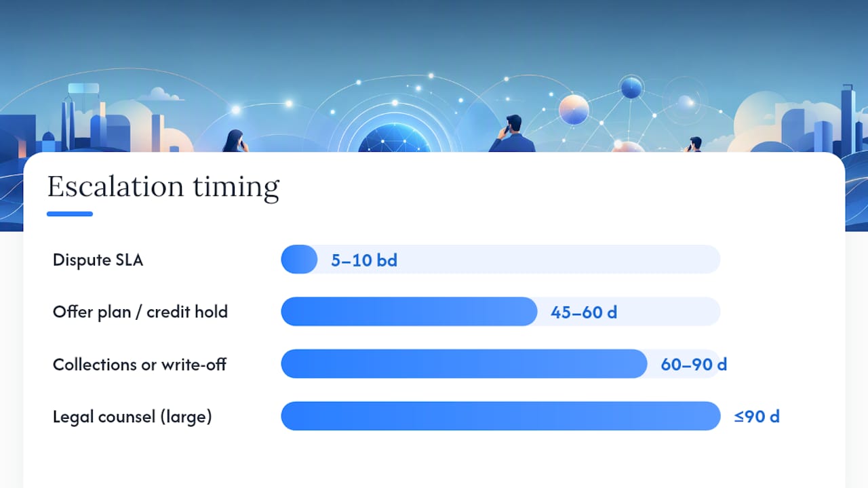Click the Dispute SLA progress bar fill
The image size is (868, 488).
pyautogui.click(x=299, y=260)
